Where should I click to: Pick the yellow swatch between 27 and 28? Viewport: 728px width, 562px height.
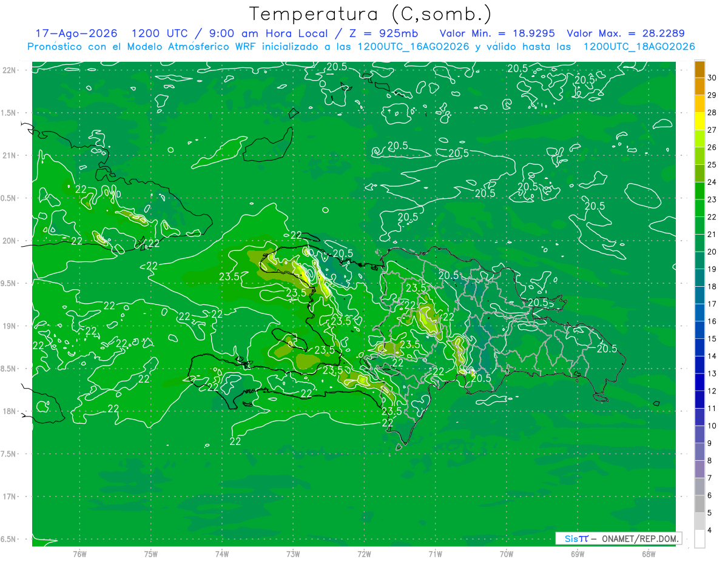[x=699, y=121]
